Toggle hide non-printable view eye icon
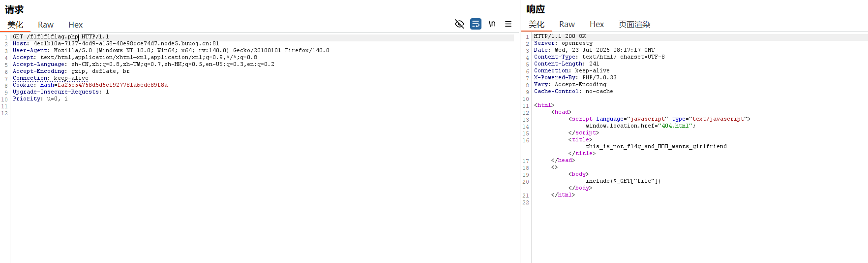This screenshot has width=868, height=263. [459, 24]
